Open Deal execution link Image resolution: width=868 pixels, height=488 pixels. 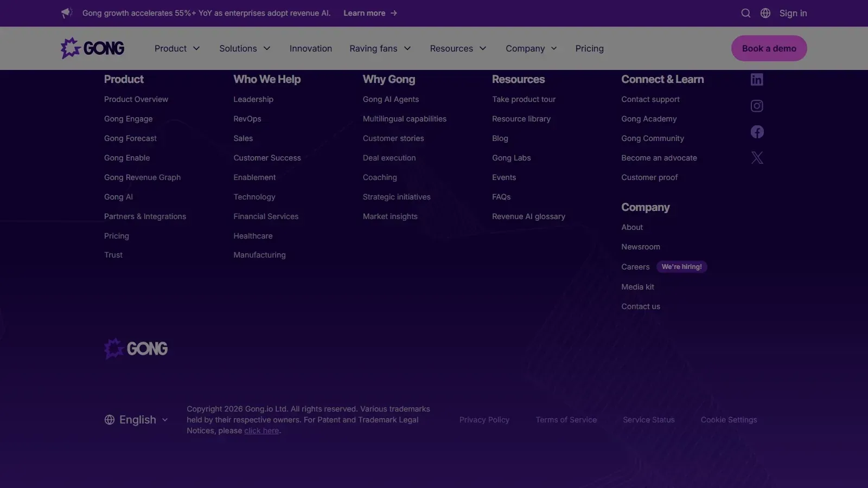(389, 158)
